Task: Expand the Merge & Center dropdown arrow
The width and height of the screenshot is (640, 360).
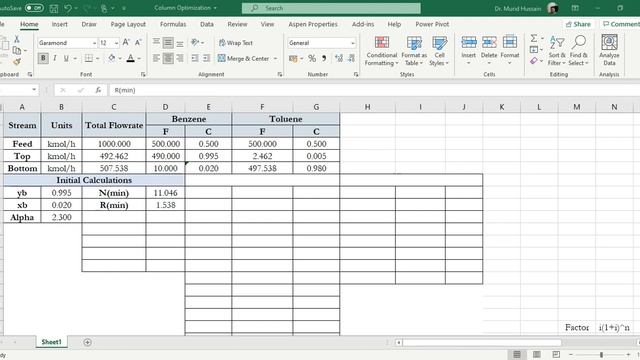Action: coord(276,58)
